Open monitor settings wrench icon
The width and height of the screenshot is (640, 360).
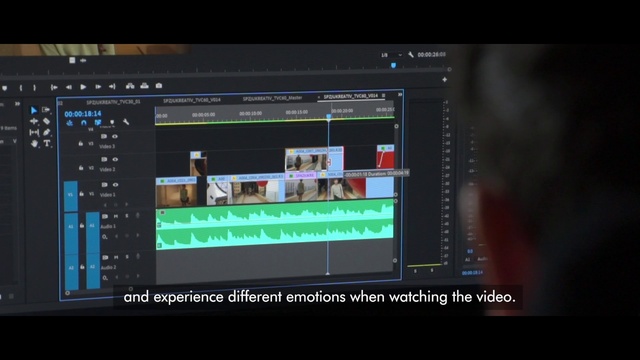(x=411, y=55)
